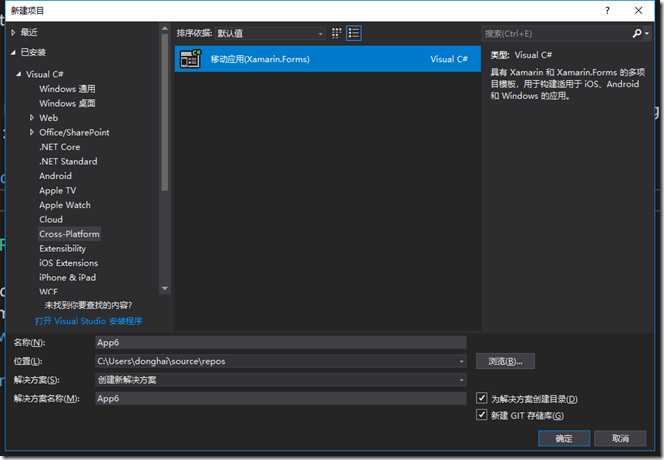The image size is (664, 460).
Task: Open the help question mark
Action: (x=607, y=11)
